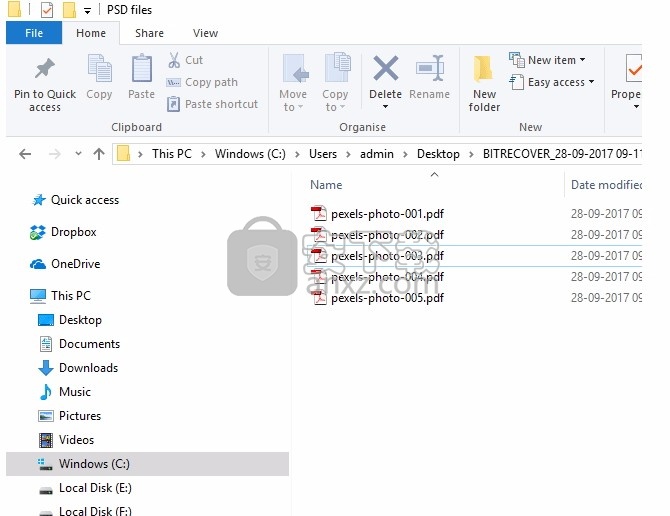The width and height of the screenshot is (670, 516).
Task: Open Documents in navigation pane
Action: (89, 344)
